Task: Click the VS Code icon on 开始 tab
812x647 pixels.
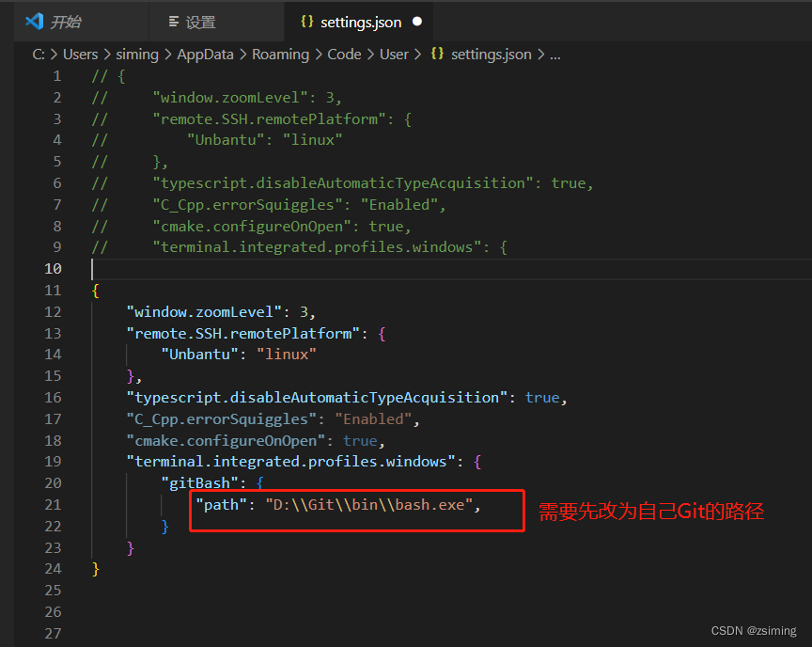Action: click(35, 22)
